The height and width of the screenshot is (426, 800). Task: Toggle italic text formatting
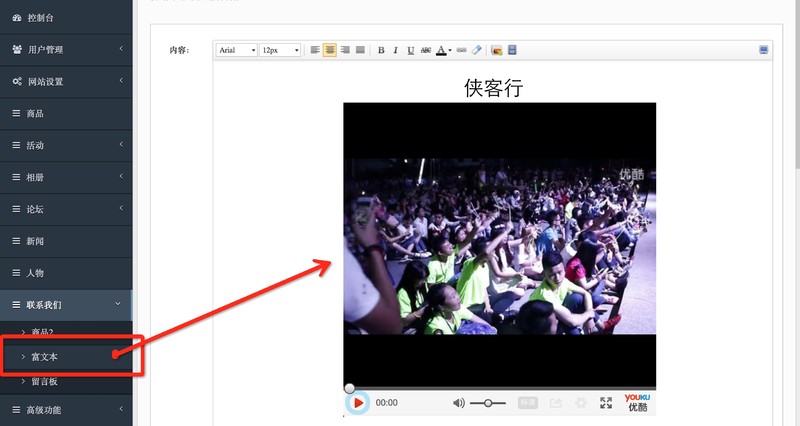[396, 50]
